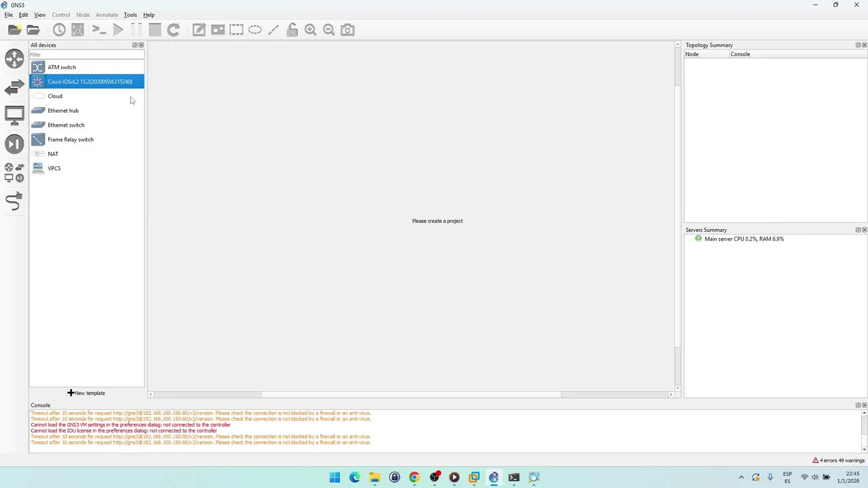Stop all nodes with the square icon
Viewport: 868px width, 488px height.
pos(155,30)
